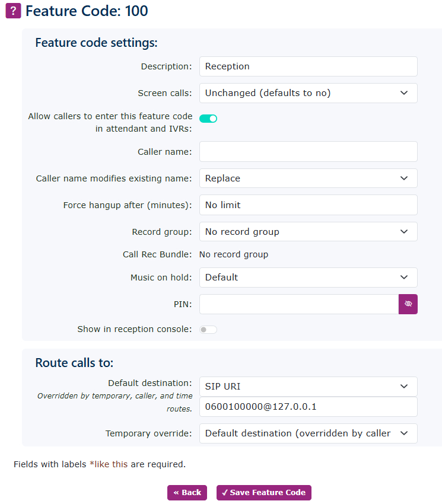Click the purple help question mark icon

pyautogui.click(x=13, y=11)
